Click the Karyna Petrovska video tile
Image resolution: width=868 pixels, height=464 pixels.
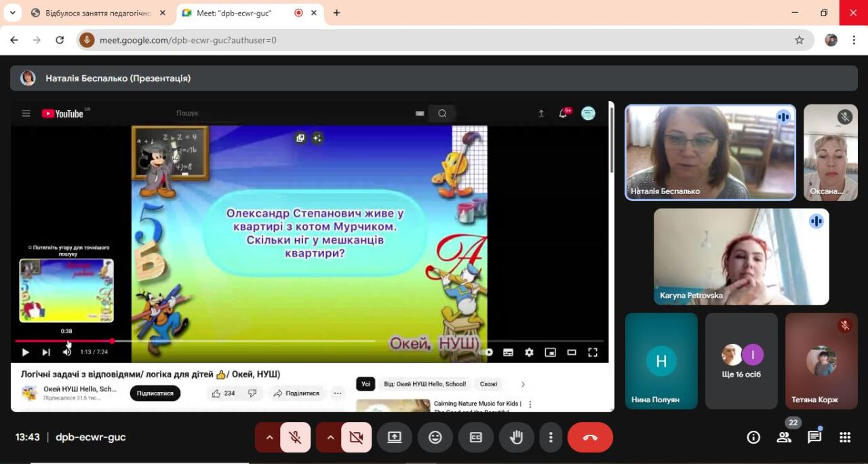coord(741,256)
